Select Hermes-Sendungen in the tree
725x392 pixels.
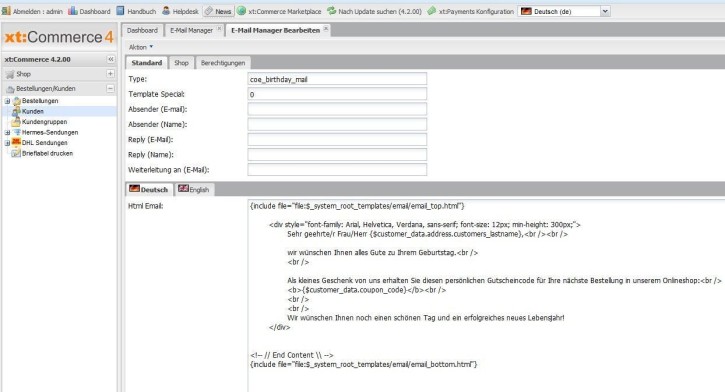(x=50, y=132)
